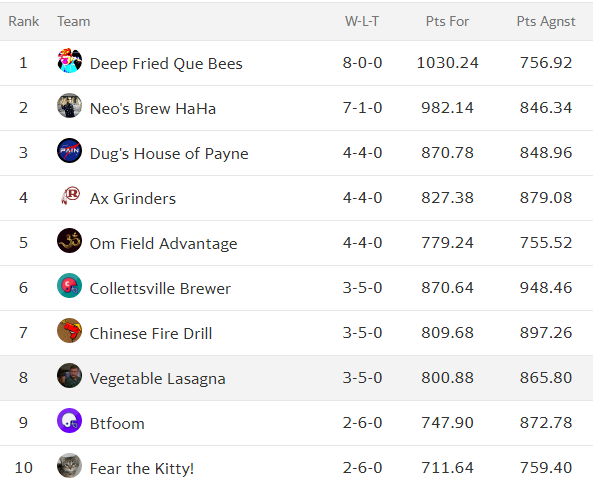This screenshot has width=593, height=490.
Task: Open Neo's Brew HaHa avatar photo
Action: [70, 105]
